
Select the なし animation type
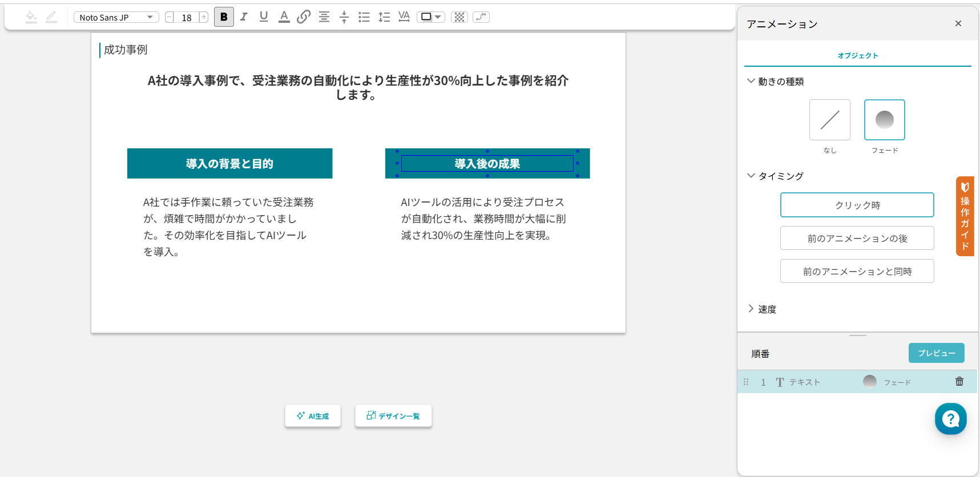coord(829,120)
